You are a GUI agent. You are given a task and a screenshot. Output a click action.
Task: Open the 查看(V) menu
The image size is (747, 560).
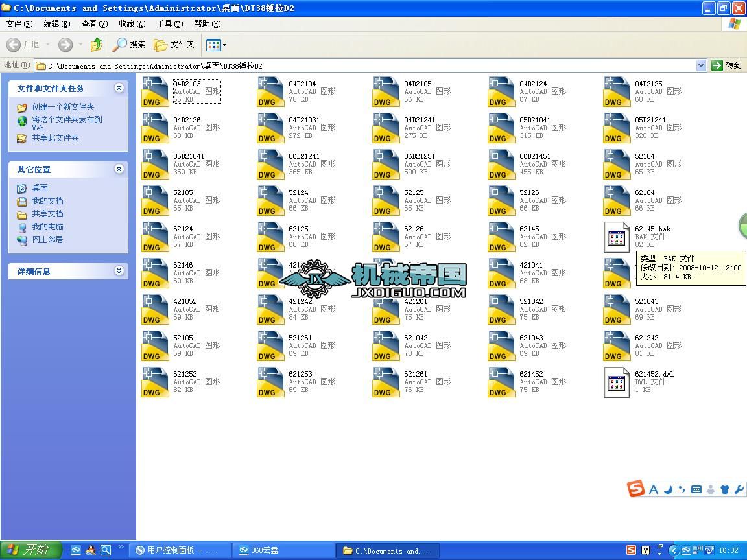(x=94, y=24)
